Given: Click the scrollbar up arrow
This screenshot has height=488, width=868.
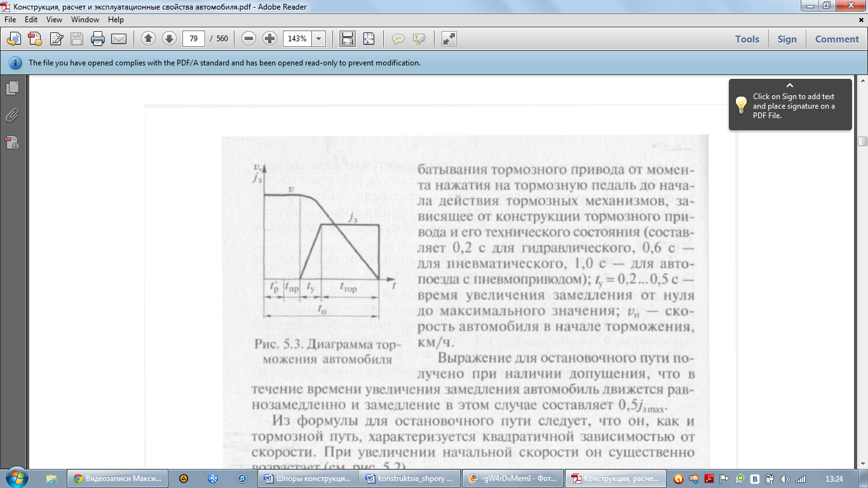Looking at the screenshot, I should pos(862,81).
